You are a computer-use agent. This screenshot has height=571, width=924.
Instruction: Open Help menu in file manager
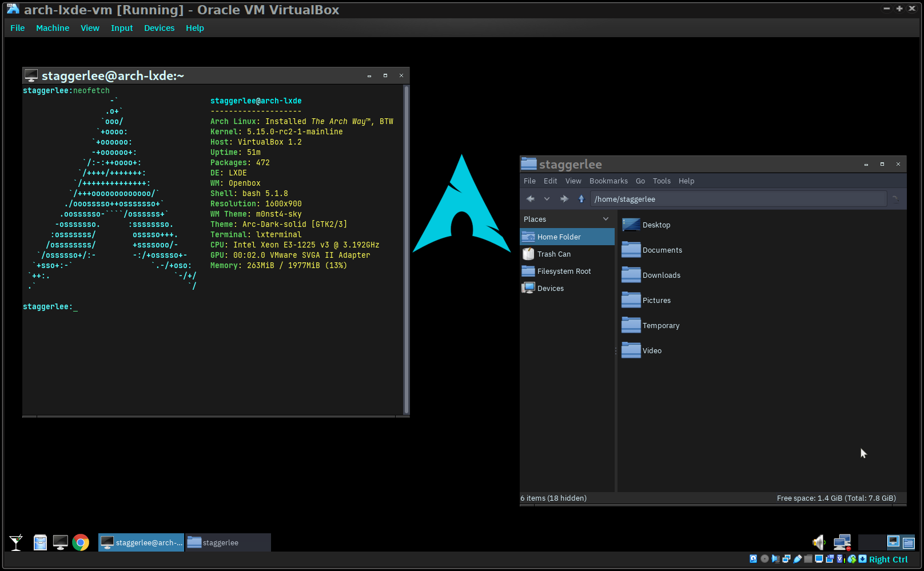click(x=687, y=181)
